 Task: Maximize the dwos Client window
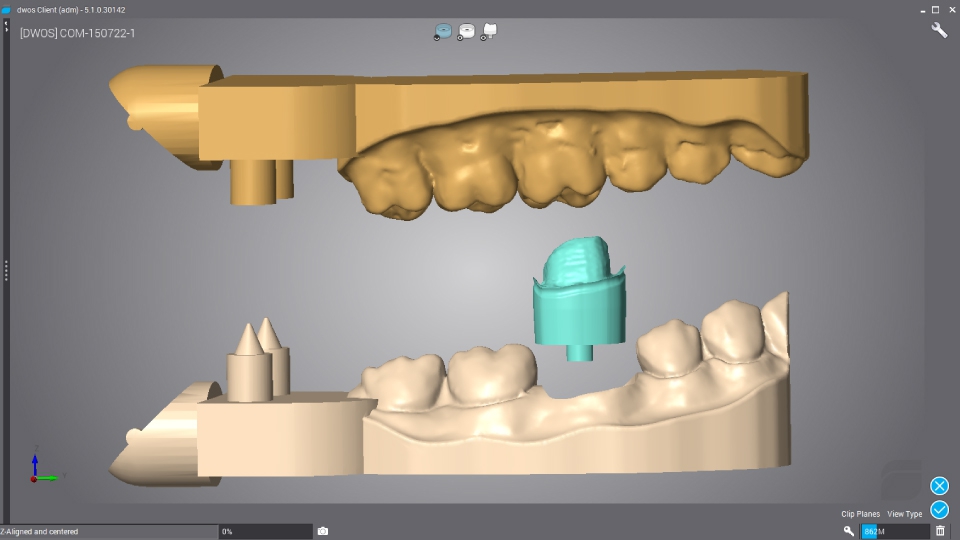click(935, 9)
